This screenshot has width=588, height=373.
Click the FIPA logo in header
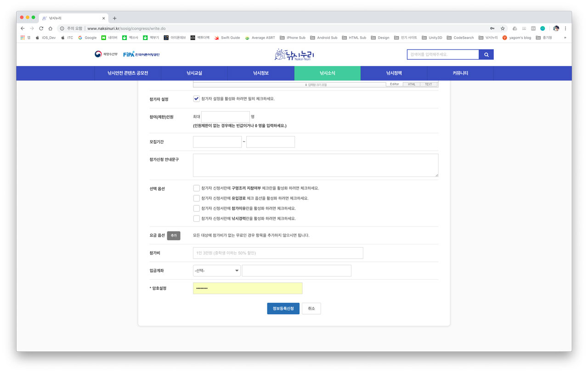pyautogui.click(x=141, y=54)
